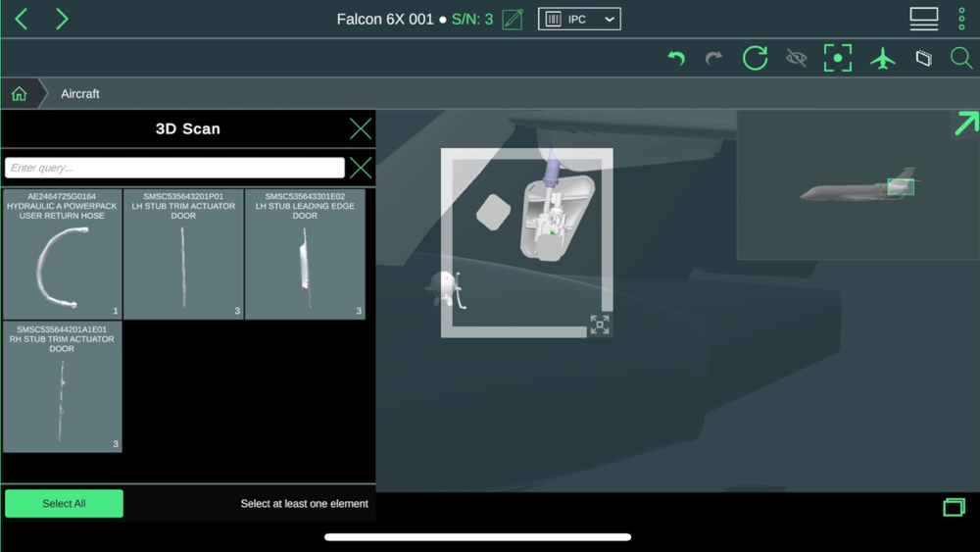Click the Falcon 6X 001 title

click(385, 20)
